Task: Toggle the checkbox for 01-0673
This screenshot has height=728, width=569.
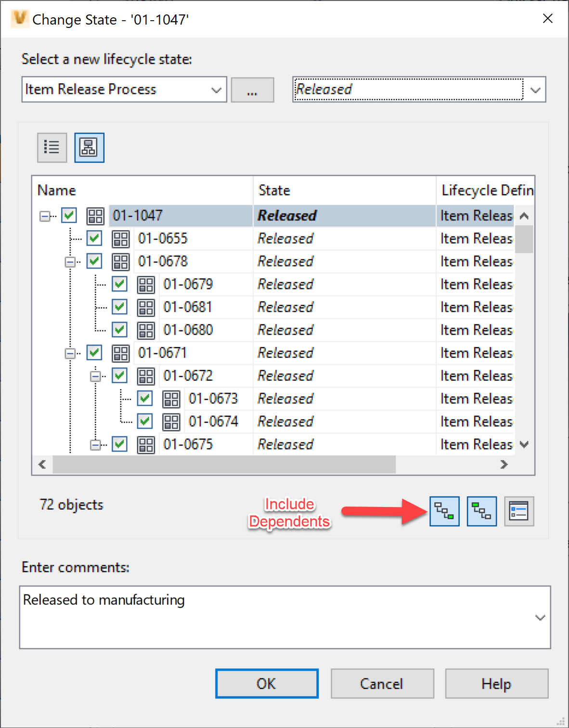Action: [144, 398]
